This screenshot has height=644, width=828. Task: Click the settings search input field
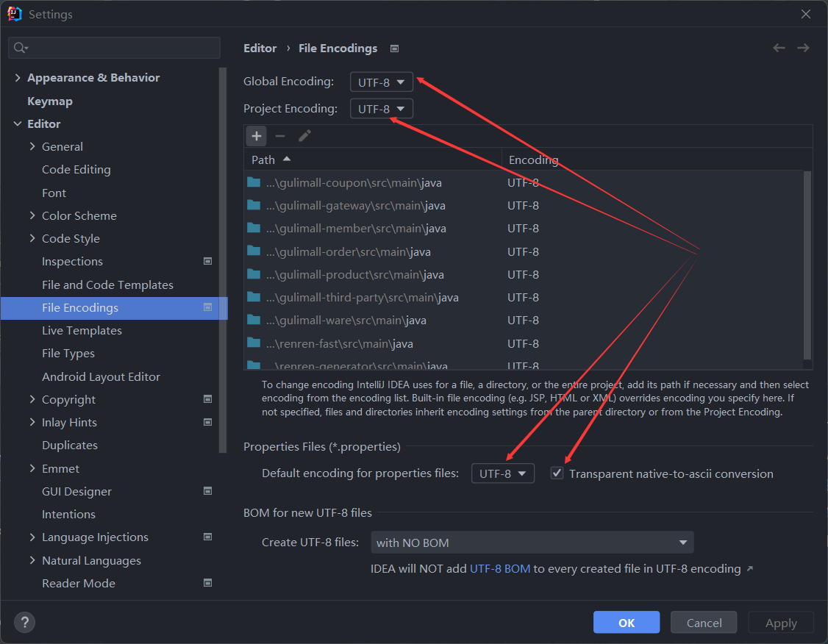pyautogui.click(x=114, y=48)
